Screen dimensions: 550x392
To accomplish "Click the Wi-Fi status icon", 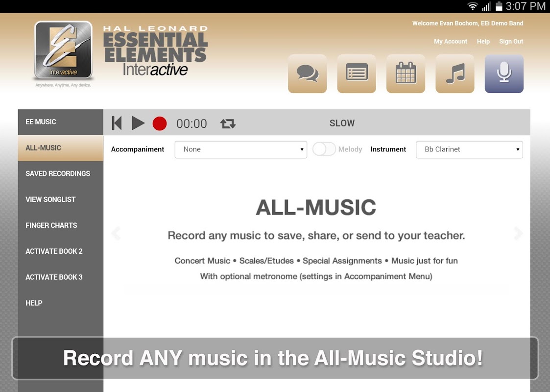I will pos(473,6).
